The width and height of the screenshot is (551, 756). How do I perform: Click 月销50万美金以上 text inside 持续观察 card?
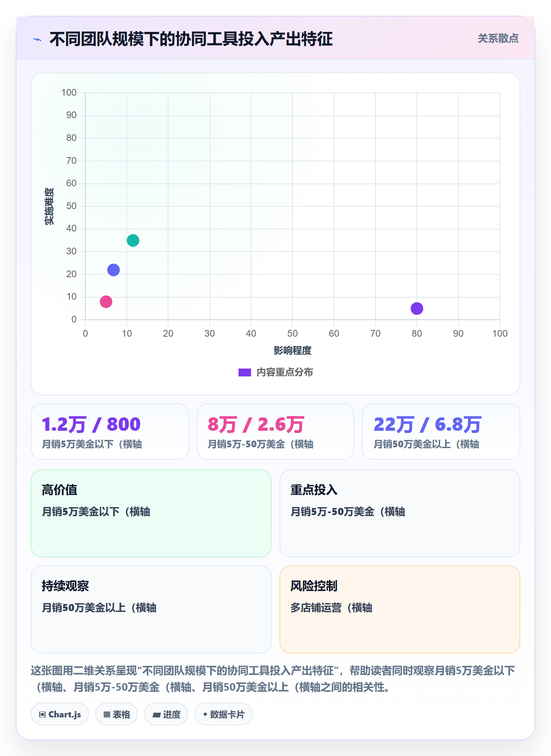99,608
